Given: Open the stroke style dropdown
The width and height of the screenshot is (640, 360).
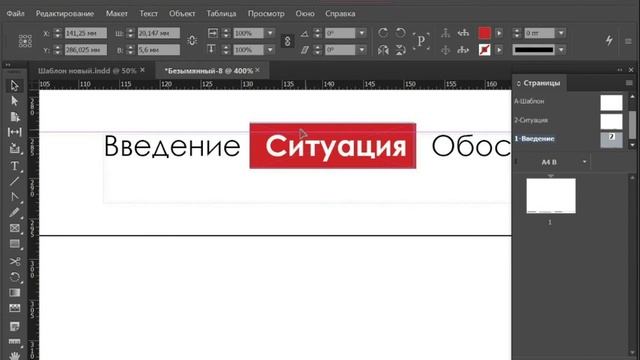Looking at the screenshot, I should point(561,50).
